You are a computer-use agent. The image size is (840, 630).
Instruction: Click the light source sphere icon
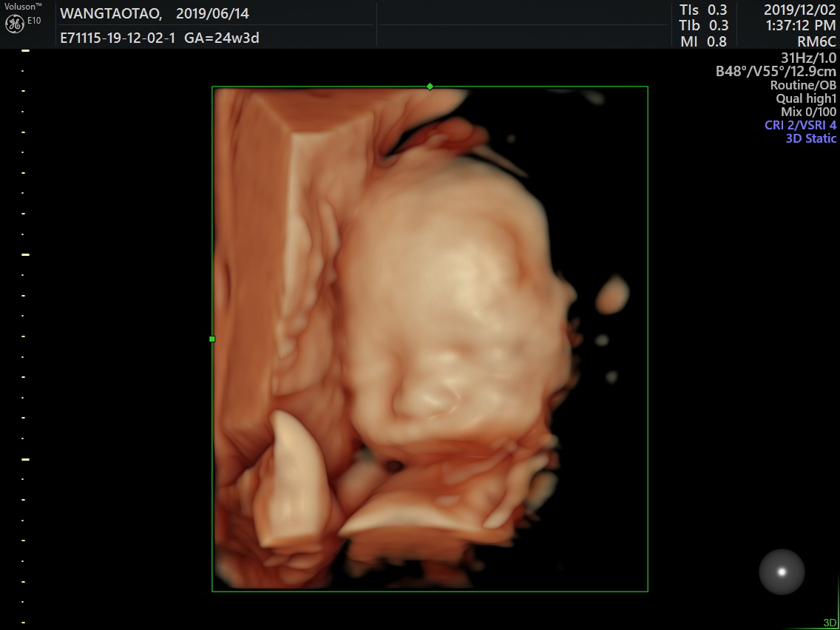[782, 572]
